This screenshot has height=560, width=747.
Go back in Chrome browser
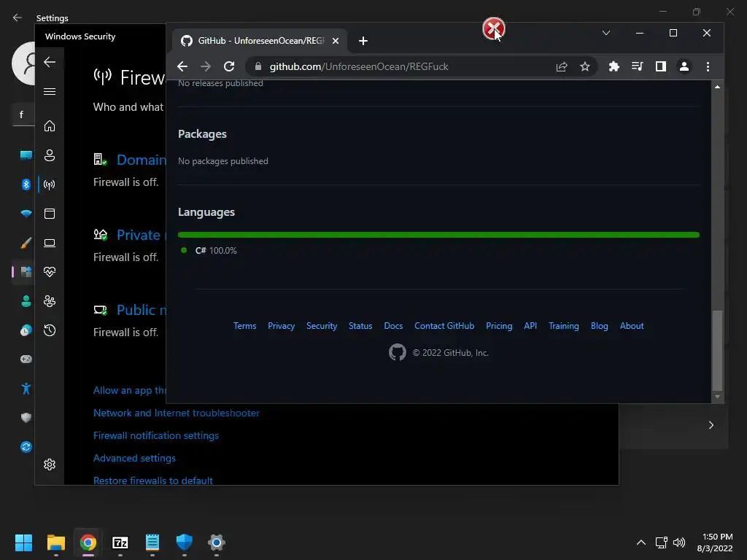[182, 66]
